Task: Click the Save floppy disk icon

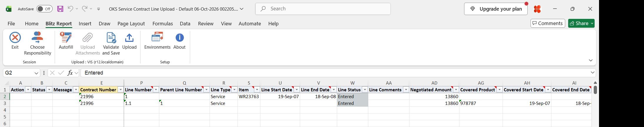Action: pos(60,9)
